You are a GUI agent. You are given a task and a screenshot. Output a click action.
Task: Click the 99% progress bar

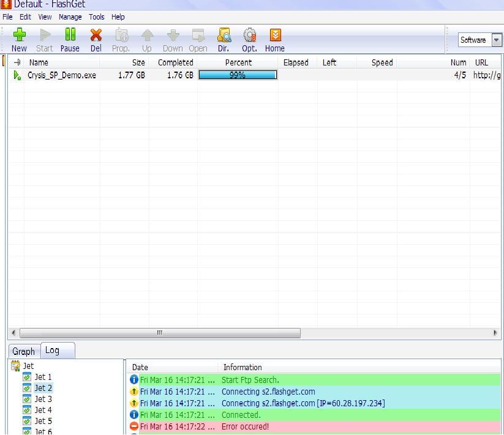pyautogui.click(x=238, y=75)
